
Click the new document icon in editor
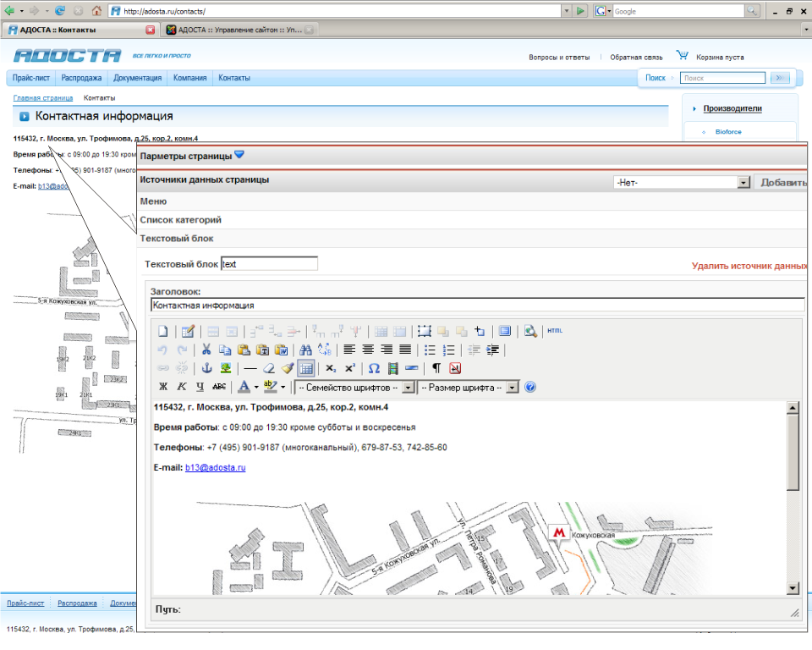click(x=164, y=331)
